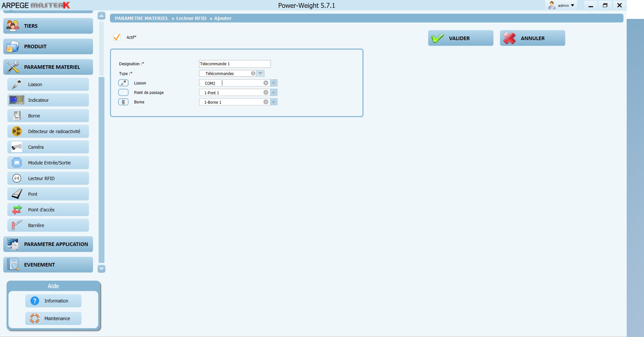Click the Designation text field
Image resolution: width=644 pixels, height=337 pixels.
tap(235, 64)
